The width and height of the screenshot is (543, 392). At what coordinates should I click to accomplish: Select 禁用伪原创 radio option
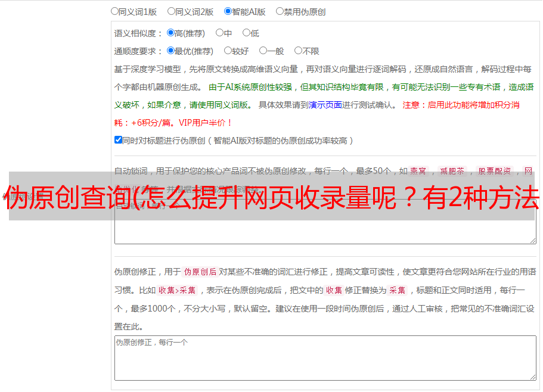280,11
